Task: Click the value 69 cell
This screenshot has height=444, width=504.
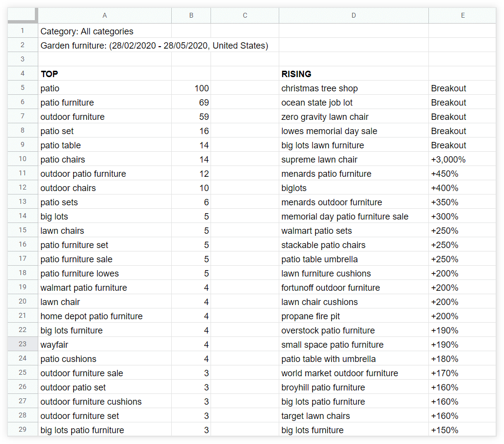Action: (191, 102)
